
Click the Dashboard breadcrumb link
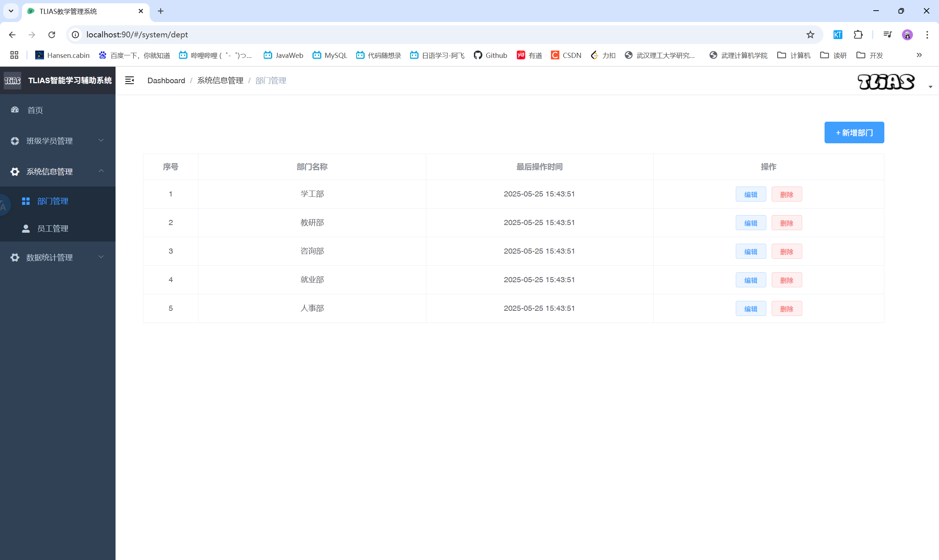(x=166, y=81)
